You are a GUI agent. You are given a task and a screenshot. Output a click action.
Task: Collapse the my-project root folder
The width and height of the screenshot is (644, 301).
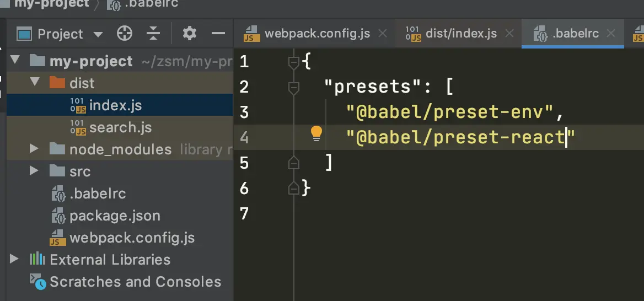pyautogui.click(x=15, y=61)
